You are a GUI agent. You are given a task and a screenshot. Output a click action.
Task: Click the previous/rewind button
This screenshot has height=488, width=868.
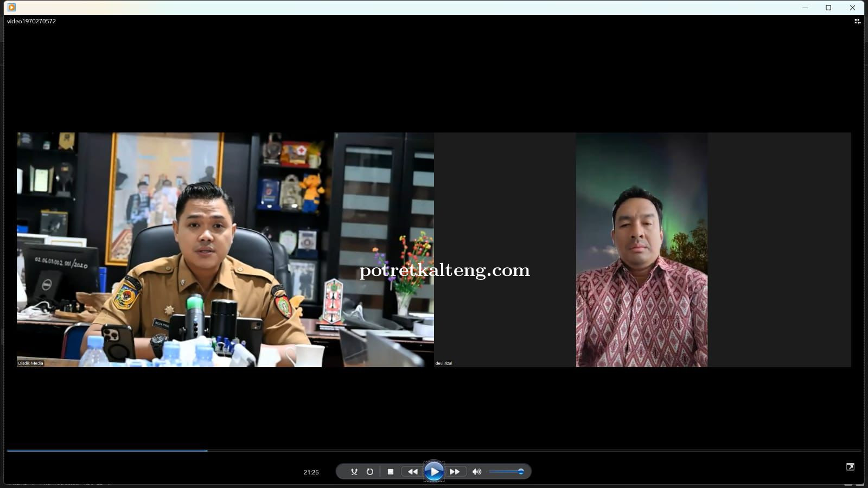coord(412,472)
